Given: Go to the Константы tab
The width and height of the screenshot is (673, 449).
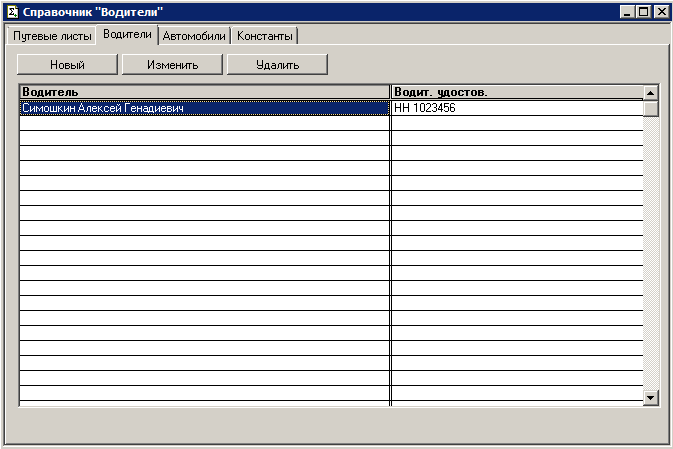Looking at the screenshot, I should (265, 36).
